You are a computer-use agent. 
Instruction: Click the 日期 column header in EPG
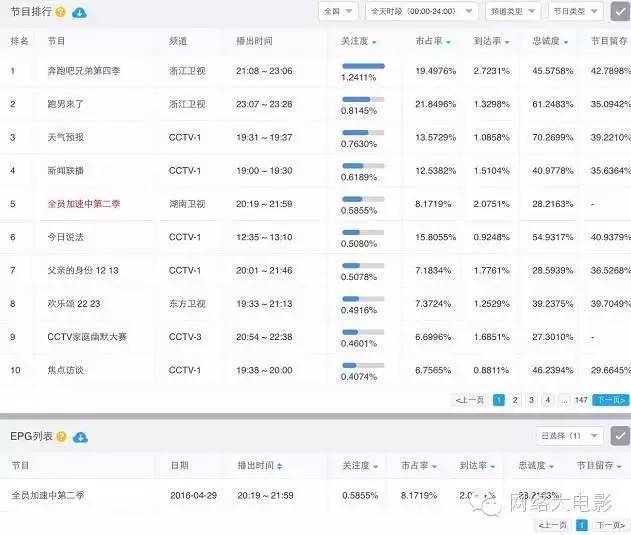pos(179,466)
